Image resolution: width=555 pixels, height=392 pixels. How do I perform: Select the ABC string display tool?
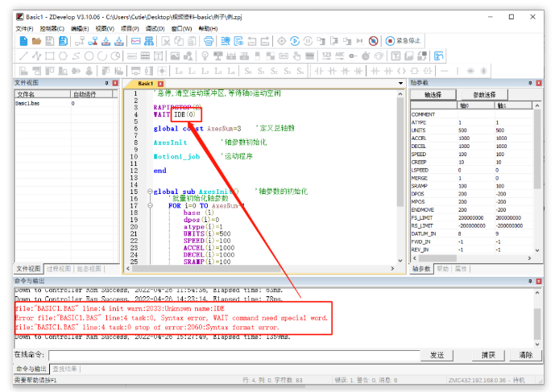pyautogui.click(x=339, y=56)
